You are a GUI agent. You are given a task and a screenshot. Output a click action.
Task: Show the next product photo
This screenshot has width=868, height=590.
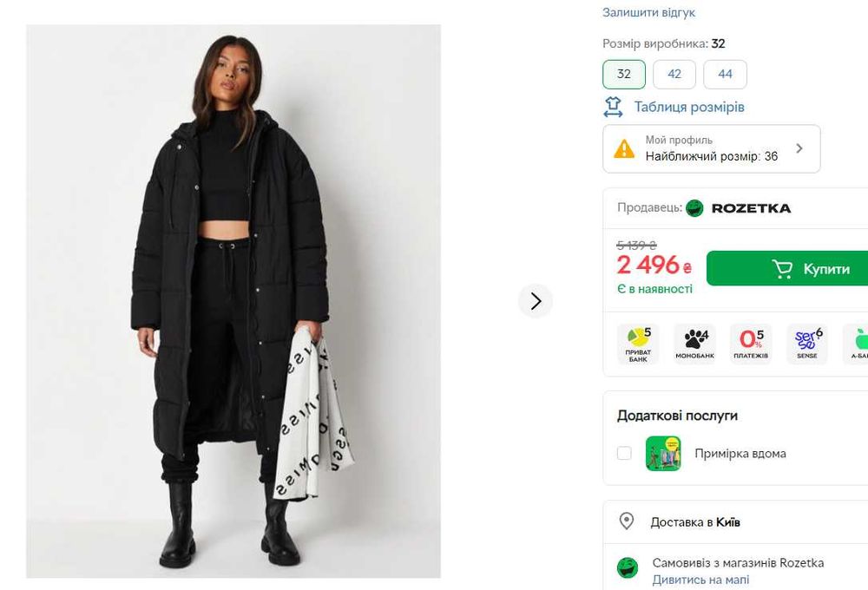pos(536,301)
